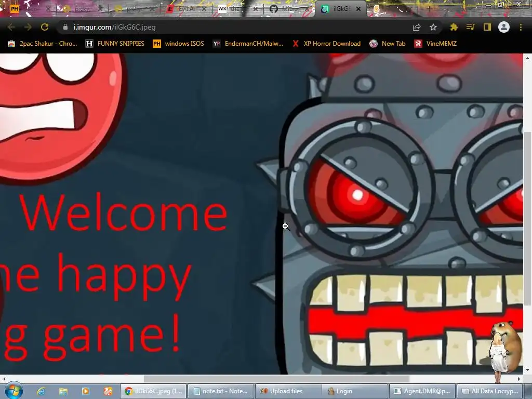
Task: Open the EndermanCH/Malw... bookmark
Action: pos(248,44)
